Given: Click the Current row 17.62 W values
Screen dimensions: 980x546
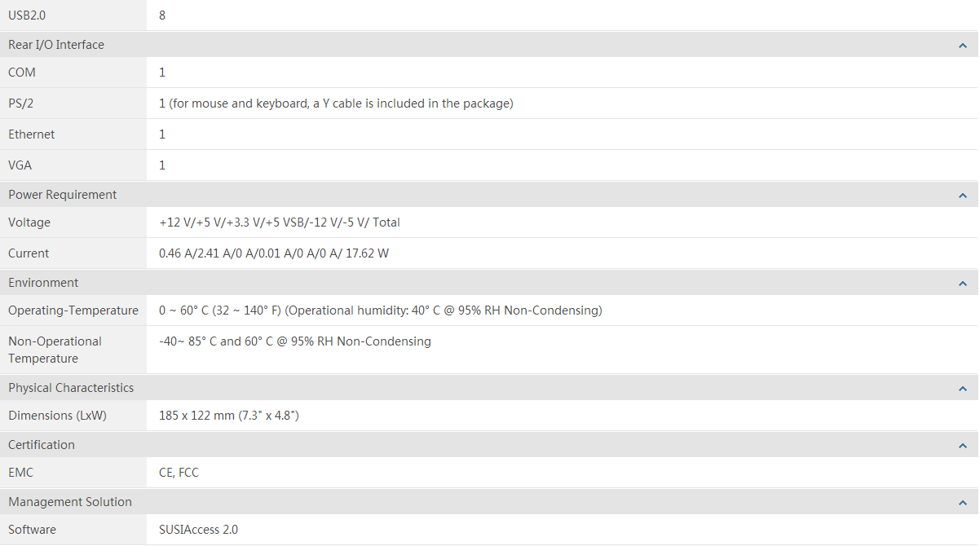Looking at the screenshot, I should click(x=274, y=253).
